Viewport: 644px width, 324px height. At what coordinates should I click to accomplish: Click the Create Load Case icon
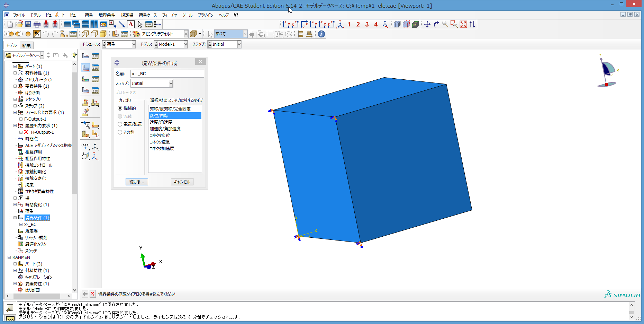(x=85, y=90)
